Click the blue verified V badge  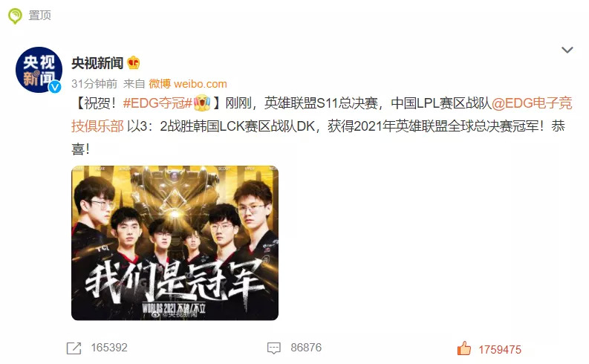point(55,87)
